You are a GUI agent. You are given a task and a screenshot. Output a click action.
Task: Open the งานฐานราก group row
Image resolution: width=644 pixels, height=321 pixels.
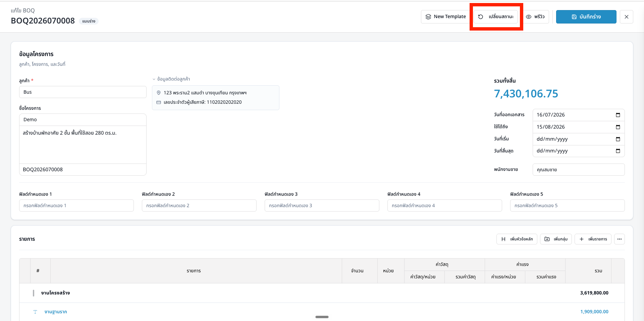click(x=322, y=312)
